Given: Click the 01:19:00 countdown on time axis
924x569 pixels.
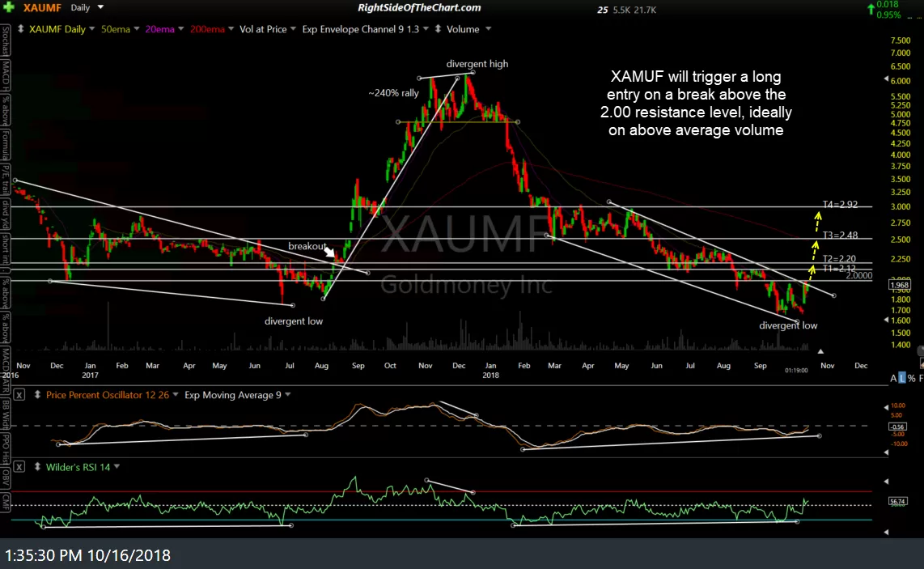Looking at the screenshot, I should click(x=796, y=370).
